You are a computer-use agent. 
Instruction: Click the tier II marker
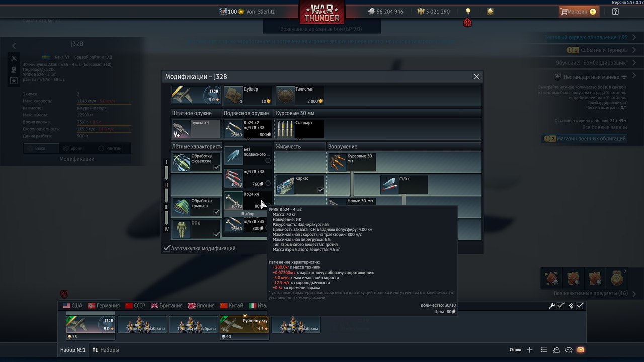click(167, 185)
